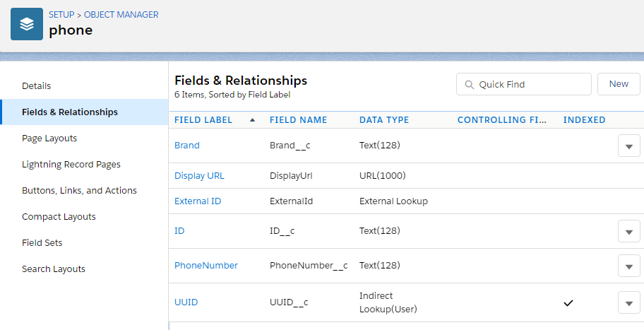Open the Brand field link
The height and width of the screenshot is (330, 644).
point(187,146)
